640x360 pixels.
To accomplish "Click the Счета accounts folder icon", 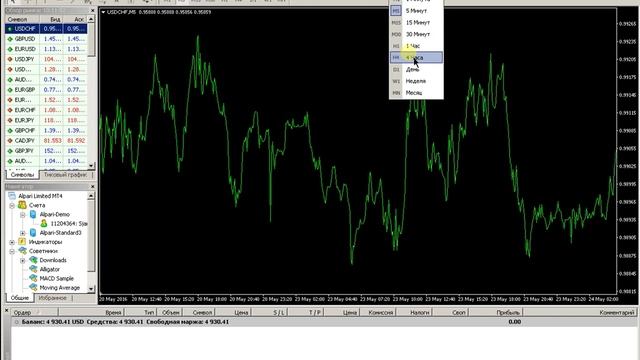I will pos(22,205).
